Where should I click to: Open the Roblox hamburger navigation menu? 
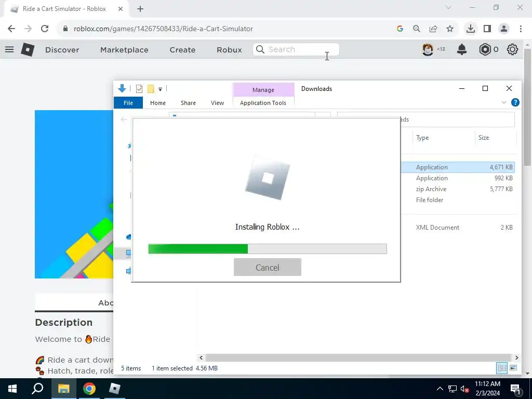(x=9, y=49)
